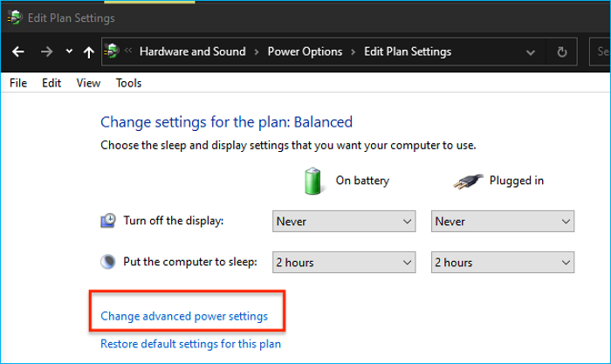Navigate to Power Options breadcrumb
Viewport: 611px width, 364px height.
pyautogui.click(x=305, y=52)
